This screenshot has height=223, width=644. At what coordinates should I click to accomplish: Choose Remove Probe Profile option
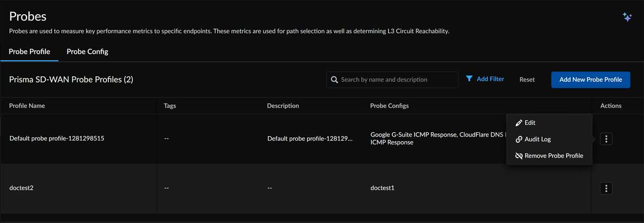(x=554, y=156)
